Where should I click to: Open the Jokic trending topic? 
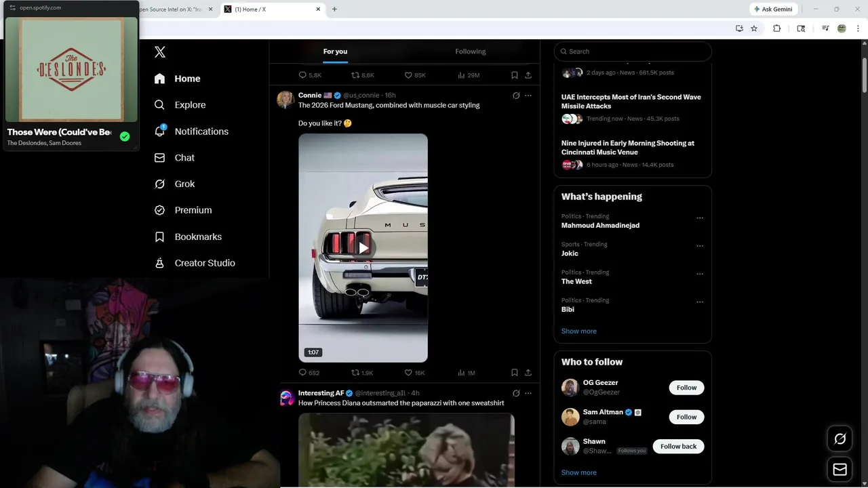[570, 253]
